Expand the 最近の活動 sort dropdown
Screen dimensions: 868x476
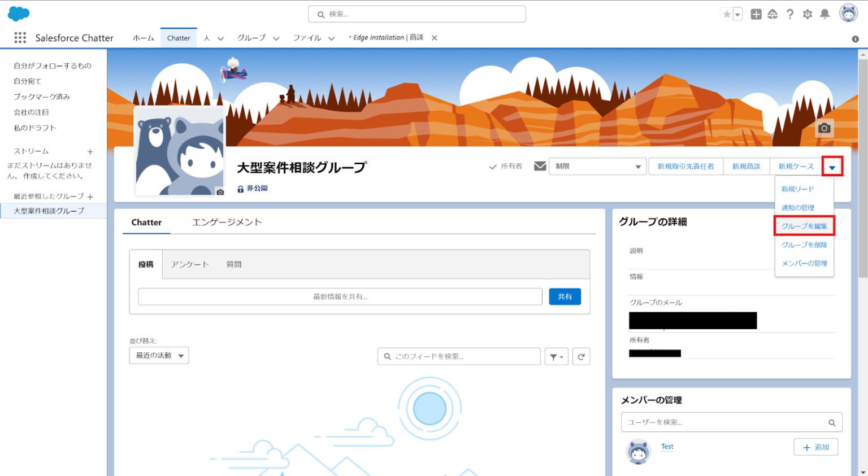tap(159, 355)
